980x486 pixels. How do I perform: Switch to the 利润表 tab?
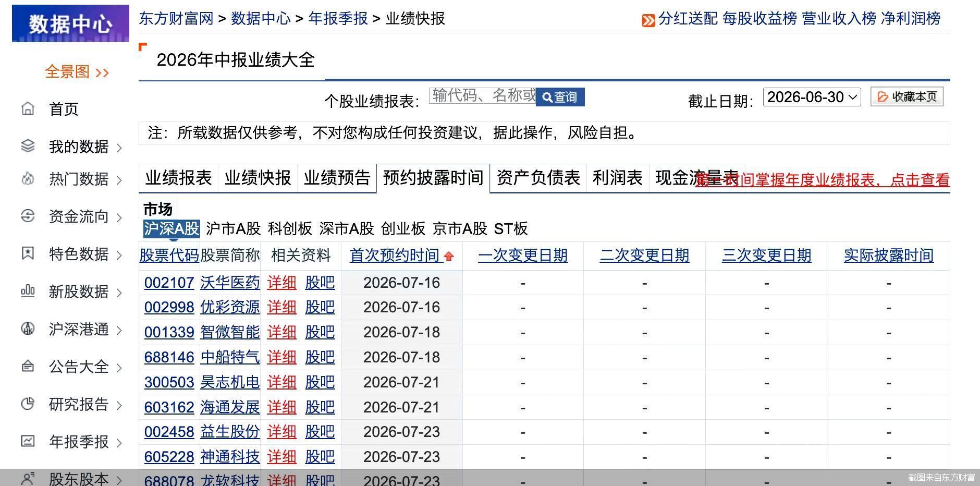pos(618,178)
